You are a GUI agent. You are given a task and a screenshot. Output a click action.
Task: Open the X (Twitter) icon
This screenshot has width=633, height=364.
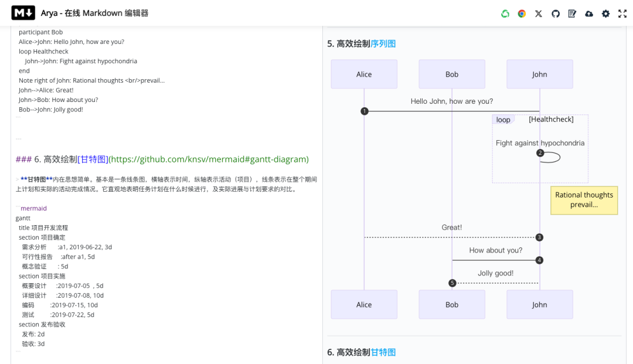[x=539, y=13]
